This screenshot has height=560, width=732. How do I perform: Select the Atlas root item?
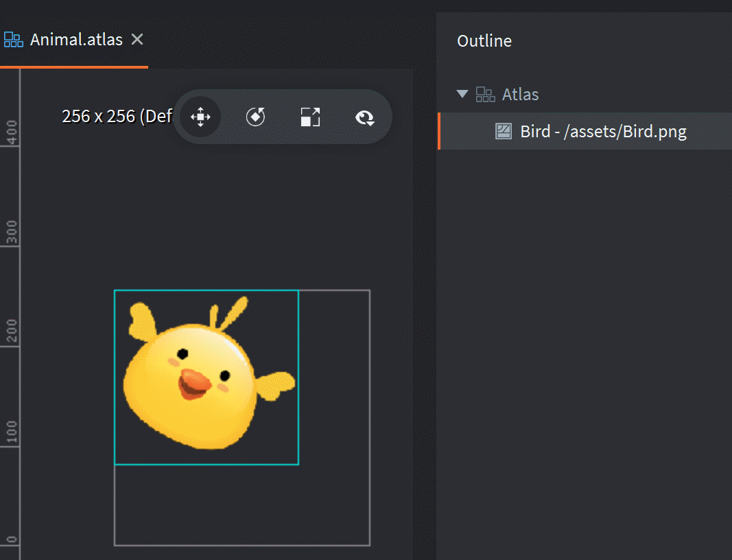(520, 95)
